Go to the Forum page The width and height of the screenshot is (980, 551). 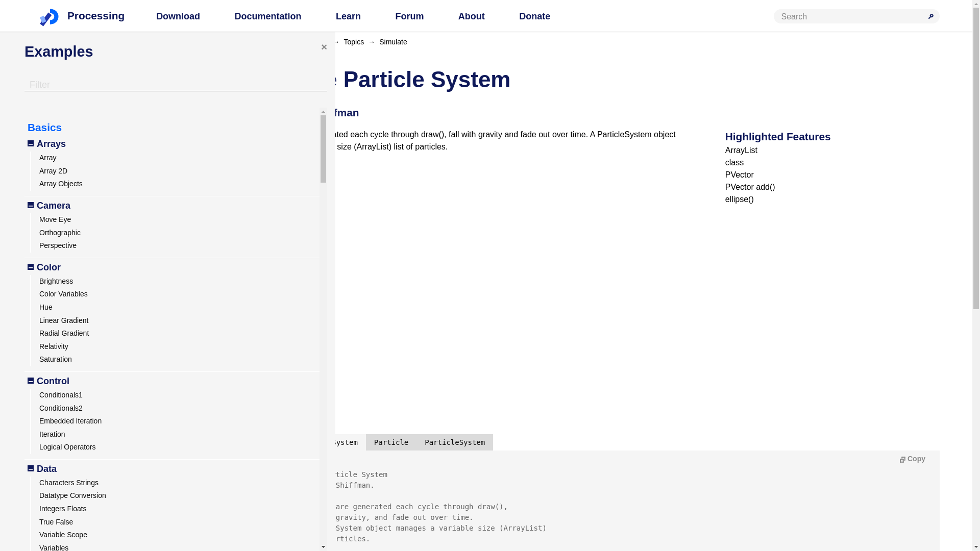[409, 16]
